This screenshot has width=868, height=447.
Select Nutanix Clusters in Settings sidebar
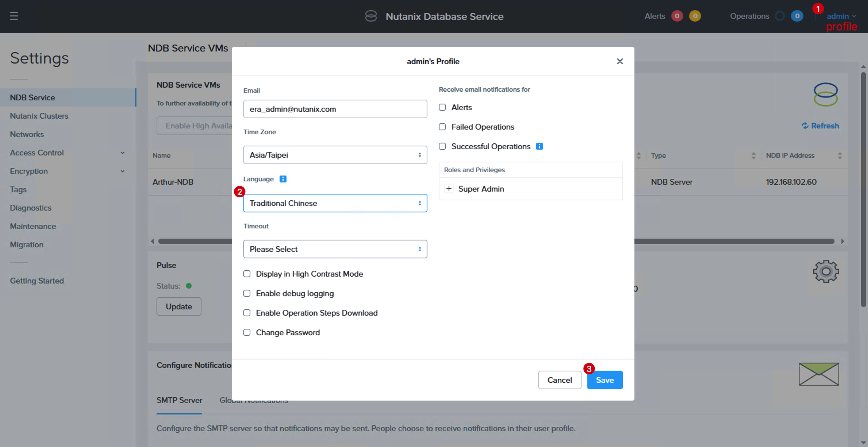39,116
